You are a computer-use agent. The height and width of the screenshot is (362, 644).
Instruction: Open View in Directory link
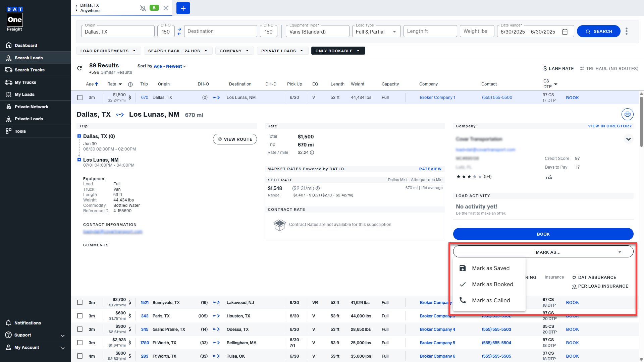[x=610, y=126]
